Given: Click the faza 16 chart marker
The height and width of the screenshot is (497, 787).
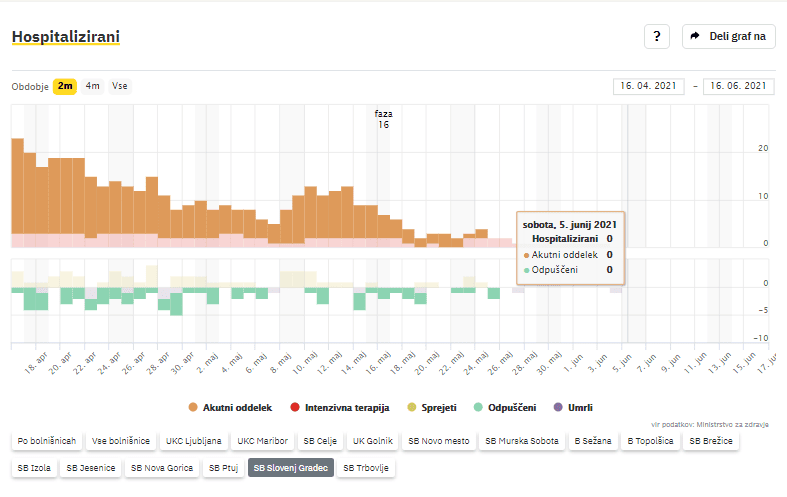Looking at the screenshot, I should click(x=383, y=119).
